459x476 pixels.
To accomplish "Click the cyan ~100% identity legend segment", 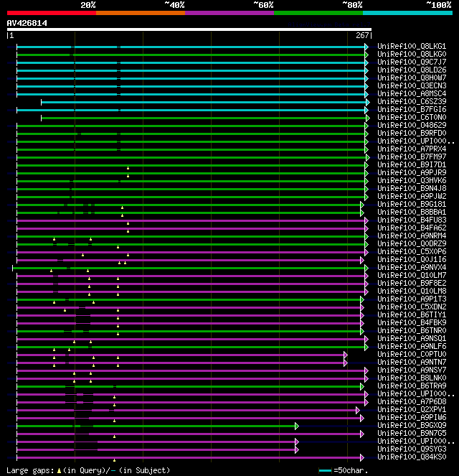I will coord(407,13).
